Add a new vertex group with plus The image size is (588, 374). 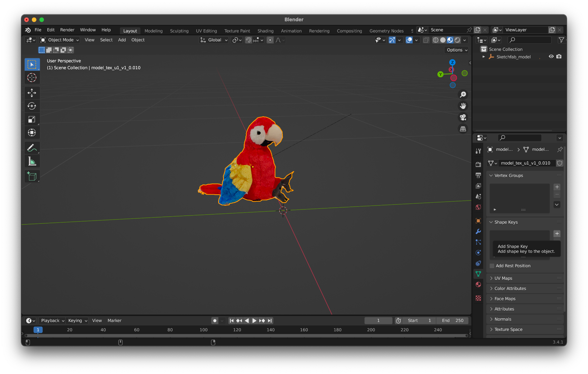pyautogui.click(x=557, y=187)
